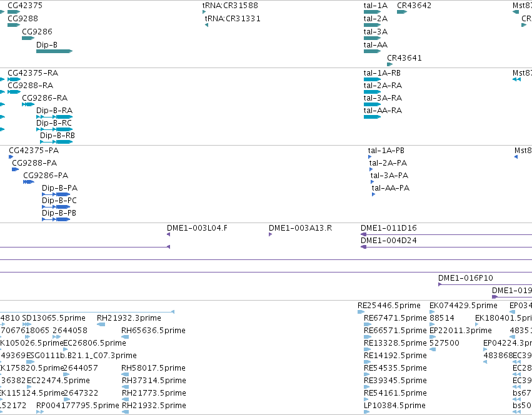Click the Dip-B gene glyph
The height and width of the screenshot is (415, 532).
tap(54, 51)
